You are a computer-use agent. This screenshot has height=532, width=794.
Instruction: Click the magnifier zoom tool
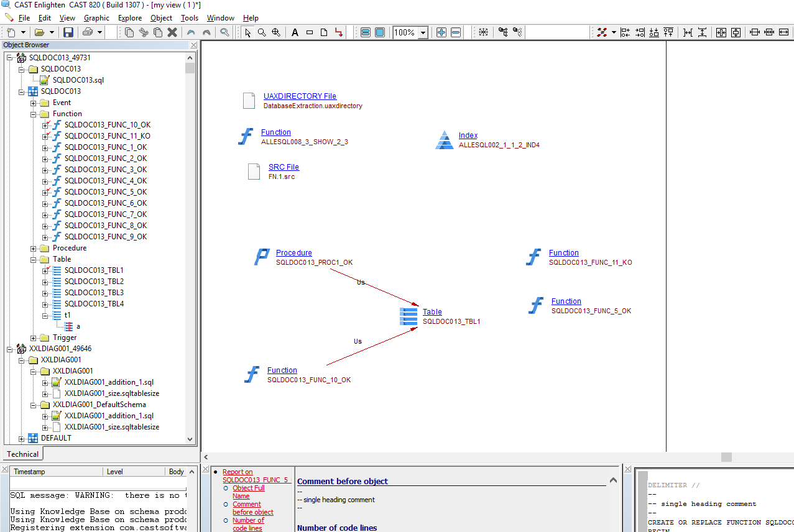tap(262, 32)
